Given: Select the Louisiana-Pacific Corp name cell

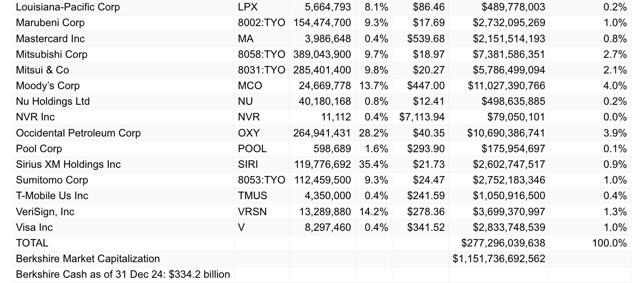Looking at the screenshot, I should click(x=68, y=7).
